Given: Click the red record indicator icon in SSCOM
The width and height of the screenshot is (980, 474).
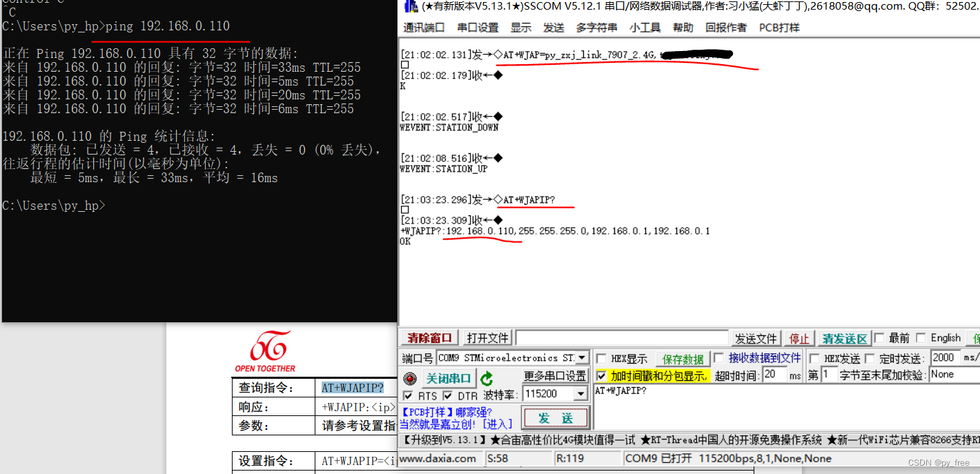Looking at the screenshot, I should [x=410, y=379].
